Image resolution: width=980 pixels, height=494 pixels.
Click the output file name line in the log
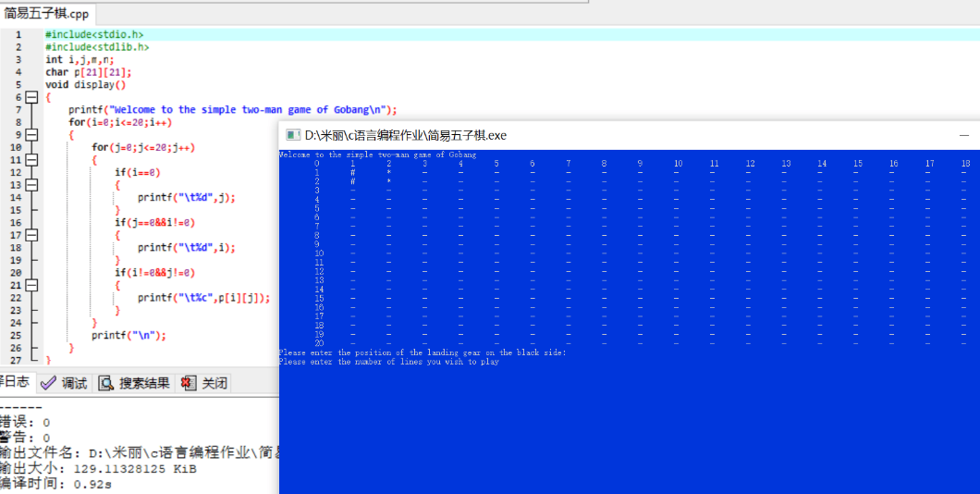tap(139, 453)
